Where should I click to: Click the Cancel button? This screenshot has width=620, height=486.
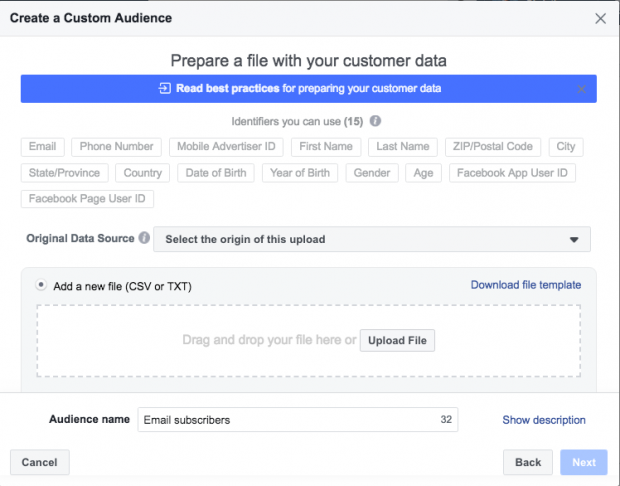tap(40, 462)
